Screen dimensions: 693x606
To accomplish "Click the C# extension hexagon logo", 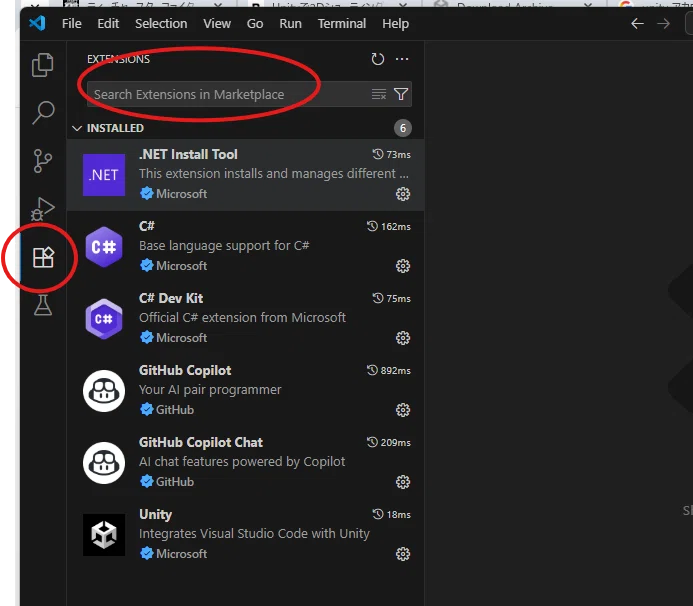I will click(x=104, y=247).
